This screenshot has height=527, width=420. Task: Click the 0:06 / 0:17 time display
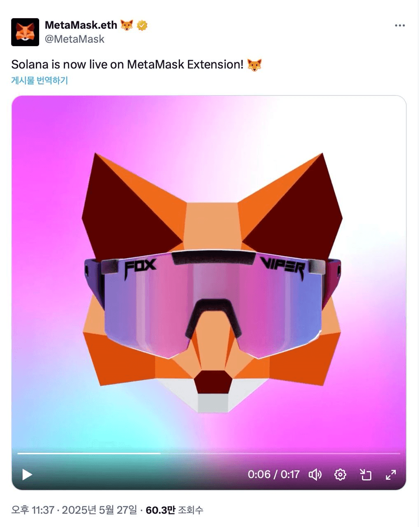point(274,475)
